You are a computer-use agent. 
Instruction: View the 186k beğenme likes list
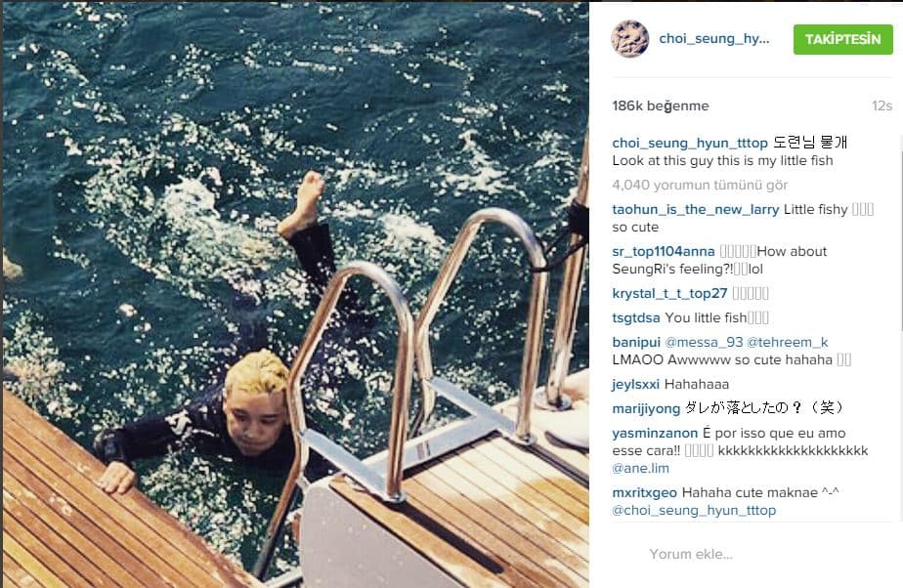coord(660,105)
